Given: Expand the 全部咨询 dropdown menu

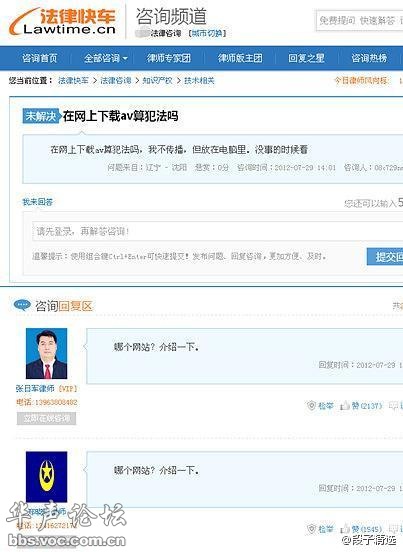Looking at the screenshot, I should tap(106, 58).
